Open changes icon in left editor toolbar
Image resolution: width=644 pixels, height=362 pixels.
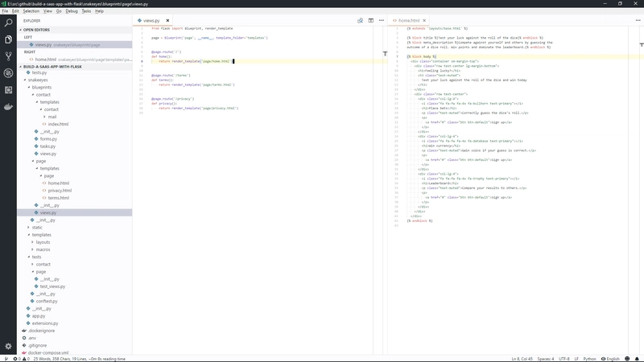click(360, 21)
